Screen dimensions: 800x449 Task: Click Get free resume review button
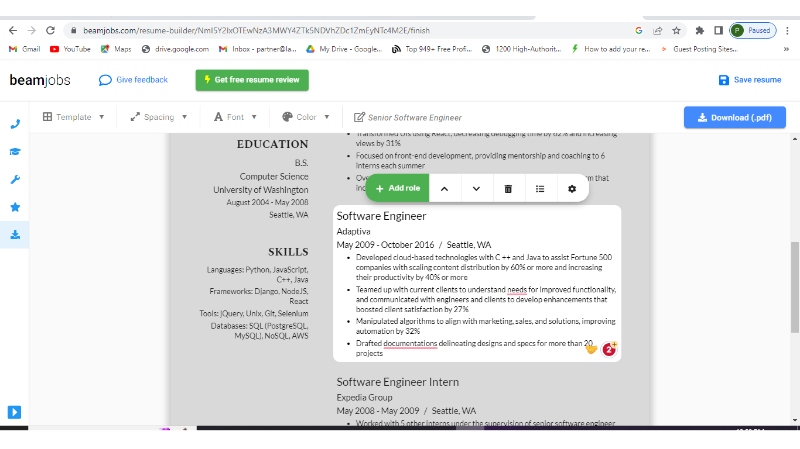[252, 80]
